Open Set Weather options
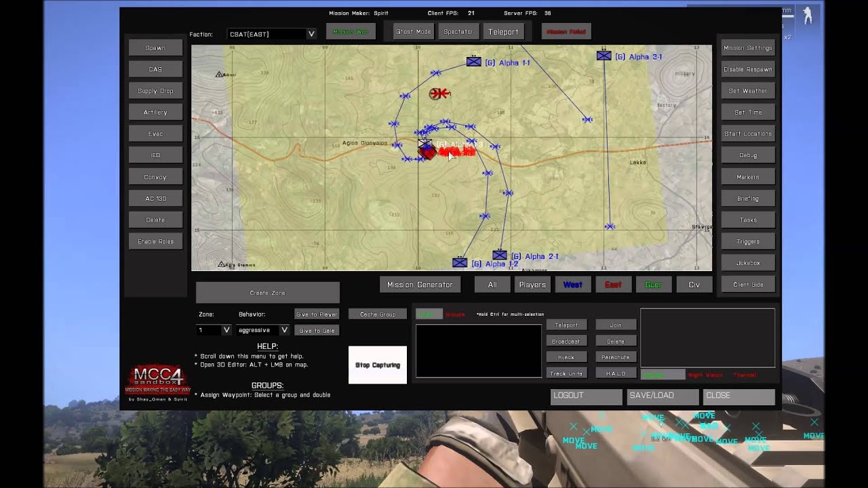Viewport: 868px width, 488px height. coord(748,91)
